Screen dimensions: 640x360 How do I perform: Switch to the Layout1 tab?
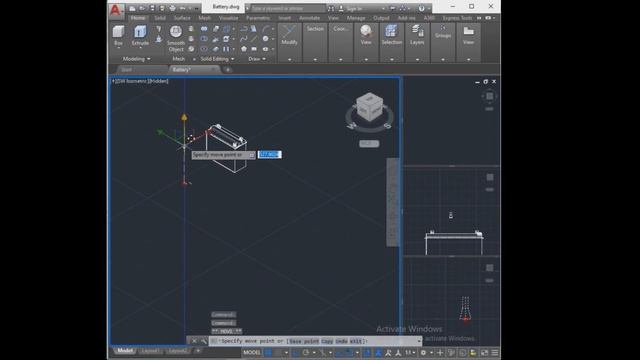pyautogui.click(x=150, y=351)
